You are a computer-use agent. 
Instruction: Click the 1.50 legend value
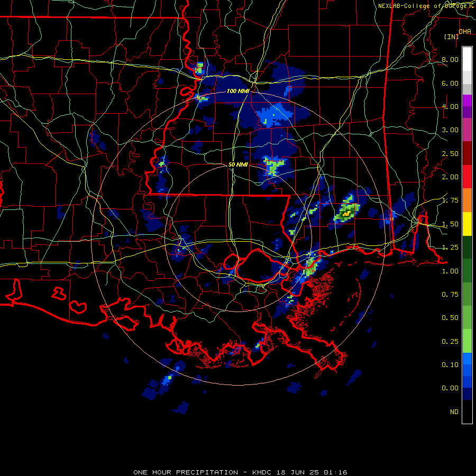(x=450, y=224)
